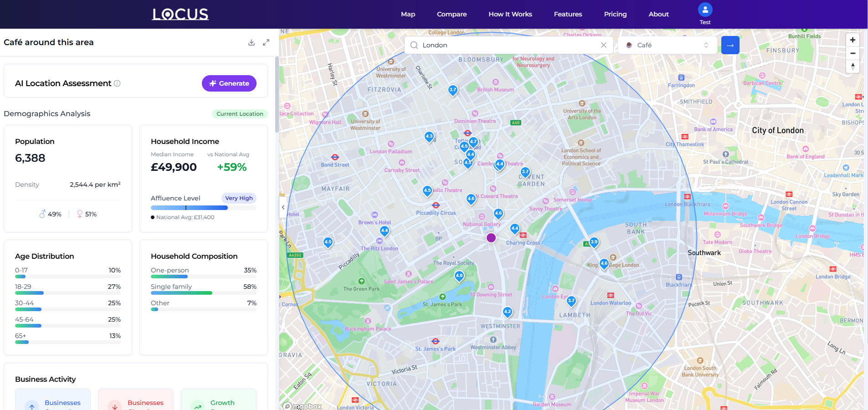Screen dimensions: 868x410
Task: Download the café area report
Action: (252, 42)
